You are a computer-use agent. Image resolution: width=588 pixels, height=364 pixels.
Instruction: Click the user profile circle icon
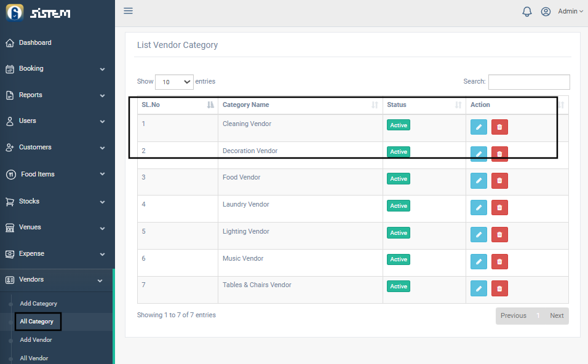[546, 12]
